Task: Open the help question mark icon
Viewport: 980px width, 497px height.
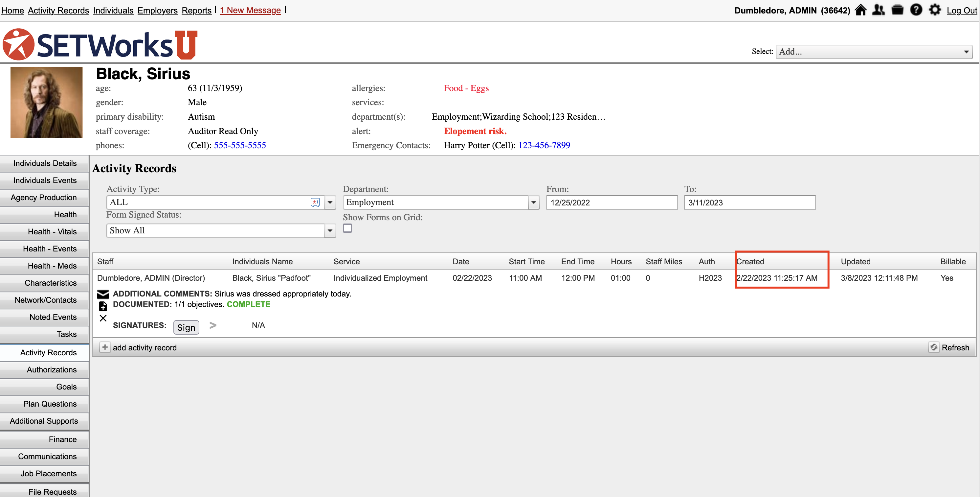Action: click(x=916, y=10)
